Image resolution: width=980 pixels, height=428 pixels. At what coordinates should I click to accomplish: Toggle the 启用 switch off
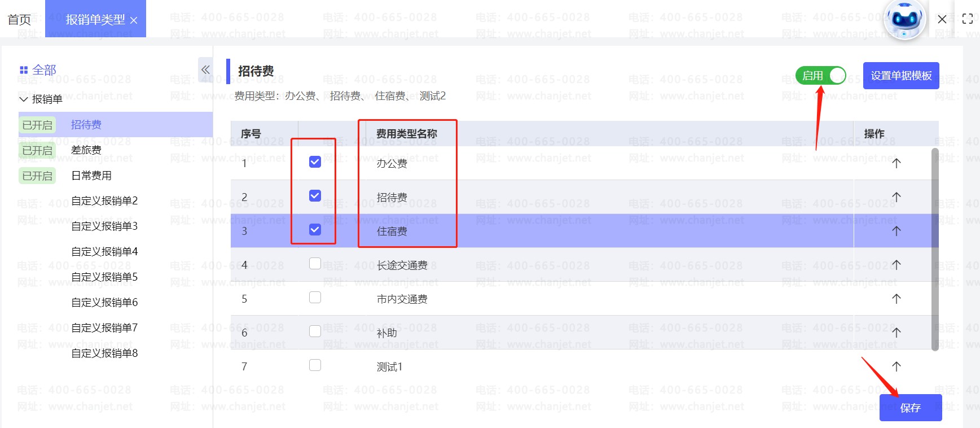coord(821,76)
